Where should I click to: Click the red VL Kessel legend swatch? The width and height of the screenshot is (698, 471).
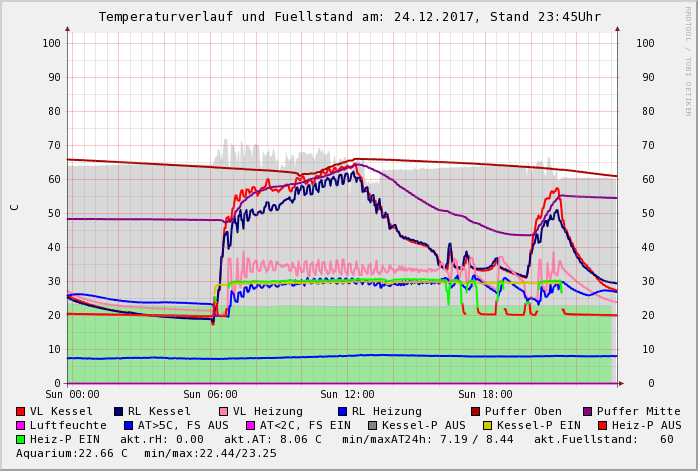[x=21, y=411]
